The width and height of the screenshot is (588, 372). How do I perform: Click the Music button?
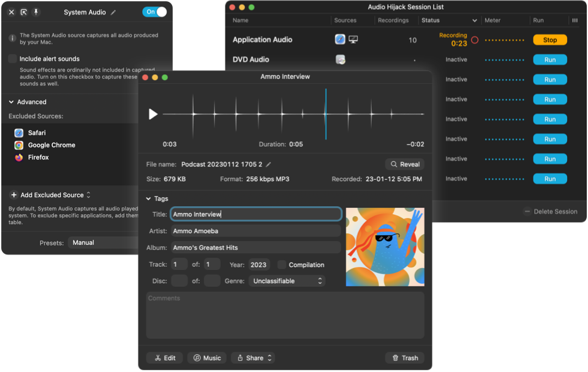click(207, 358)
